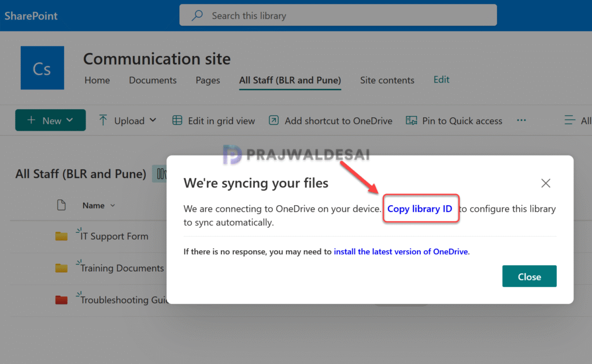Click the file type column icon
Viewport: 592px width, 364px height.
(61, 205)
